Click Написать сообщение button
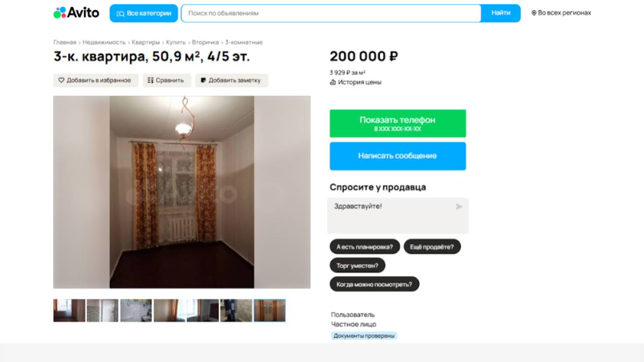Viewport: 644px width, 362px height. [398, 156]
